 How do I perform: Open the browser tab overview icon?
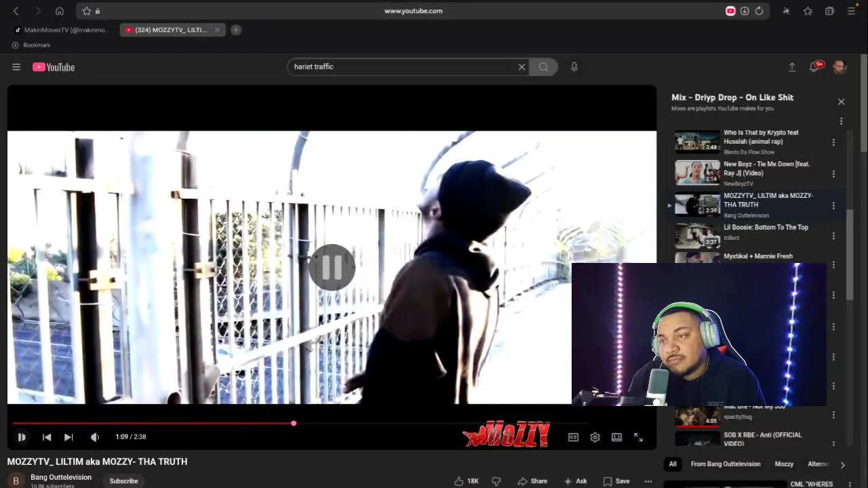tap(829, 11)
